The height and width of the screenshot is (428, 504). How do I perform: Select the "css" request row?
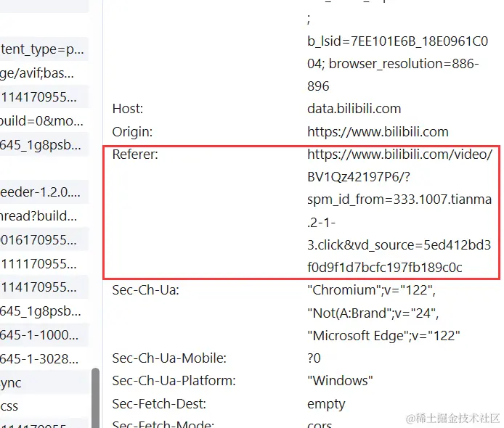[x=44, y=406]
